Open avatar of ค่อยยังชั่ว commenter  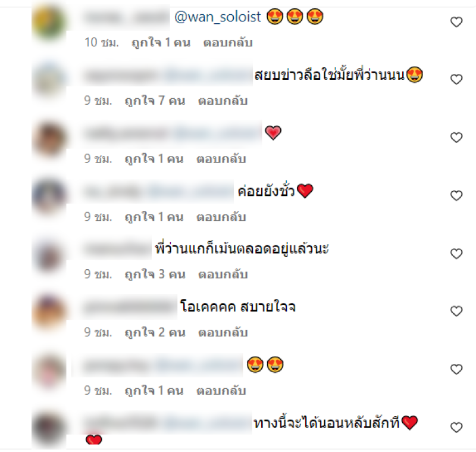[49, 195]
